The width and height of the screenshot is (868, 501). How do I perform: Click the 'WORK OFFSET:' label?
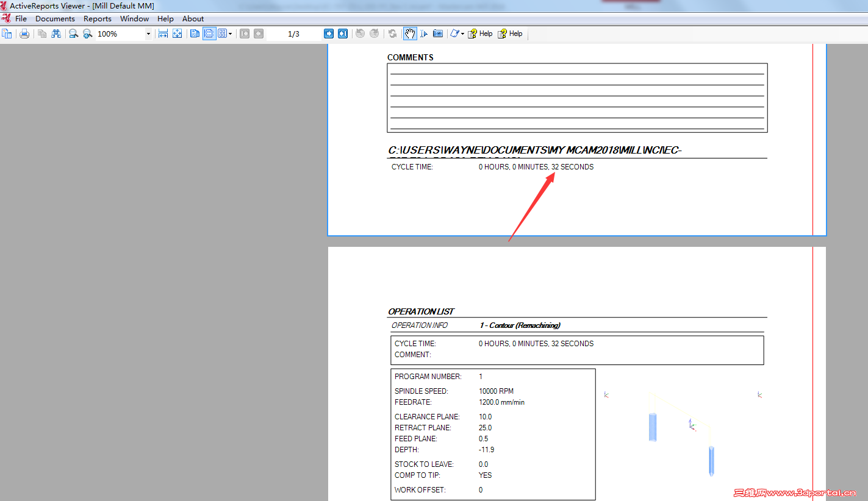(x=420, y=490)
